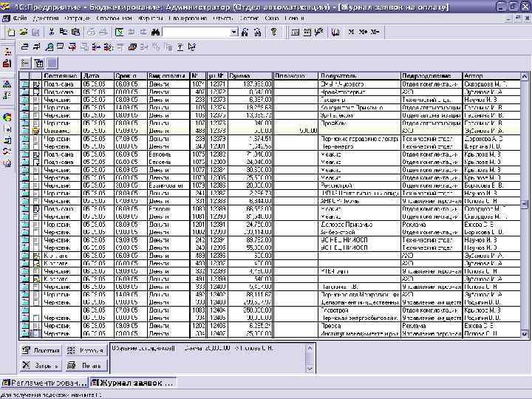Click the Дата column header
This screenshot has height=399, width=532.
coord(98,76)
